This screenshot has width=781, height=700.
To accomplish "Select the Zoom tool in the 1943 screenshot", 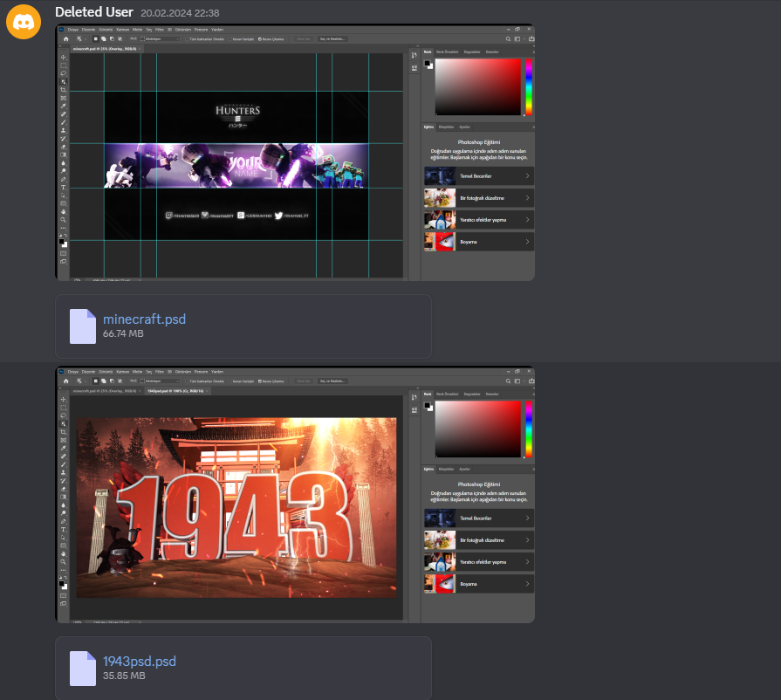I will [x=63, y=562].
